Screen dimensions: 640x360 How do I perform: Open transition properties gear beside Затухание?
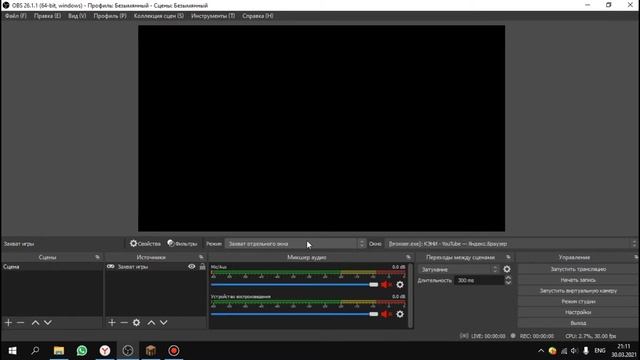(x=507, y=269)
